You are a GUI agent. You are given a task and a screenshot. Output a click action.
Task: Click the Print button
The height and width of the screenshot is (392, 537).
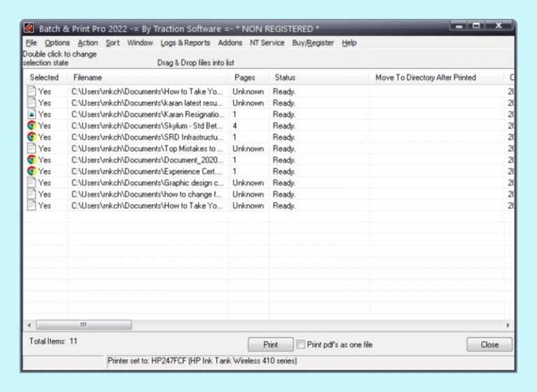(271, 344)
